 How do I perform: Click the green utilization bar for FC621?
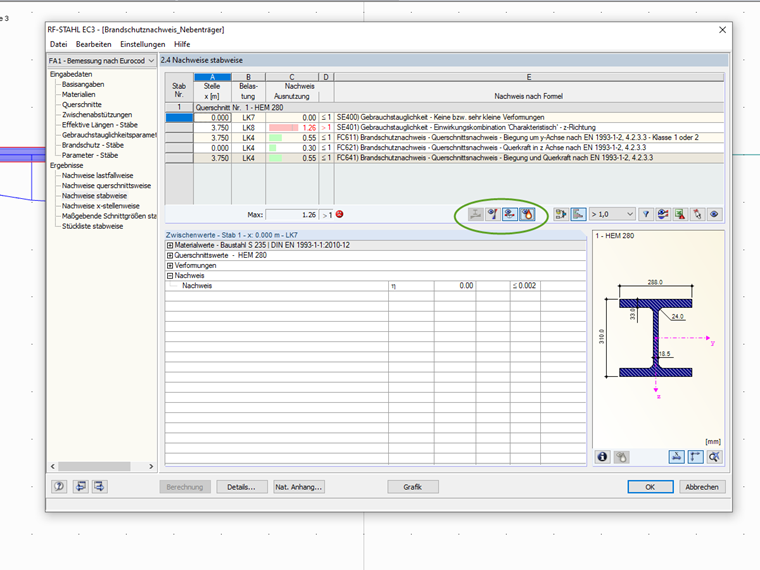[x=272, y=148]
